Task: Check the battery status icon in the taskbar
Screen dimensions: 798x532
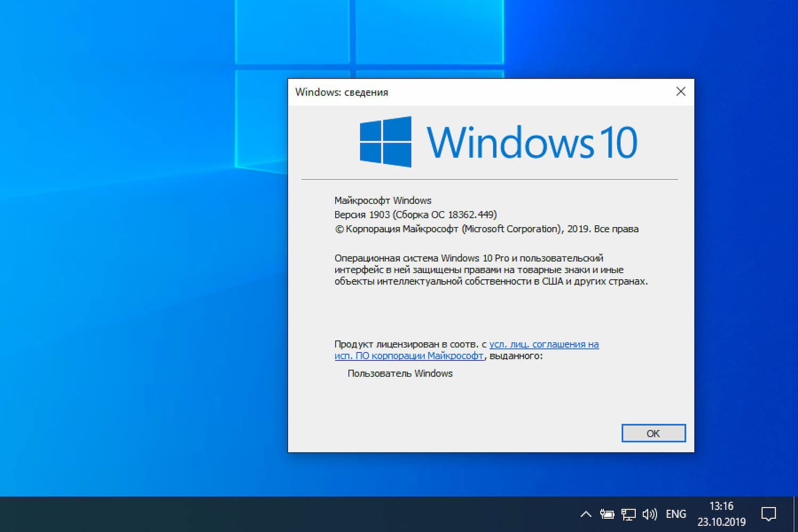Action: point(607,514)
